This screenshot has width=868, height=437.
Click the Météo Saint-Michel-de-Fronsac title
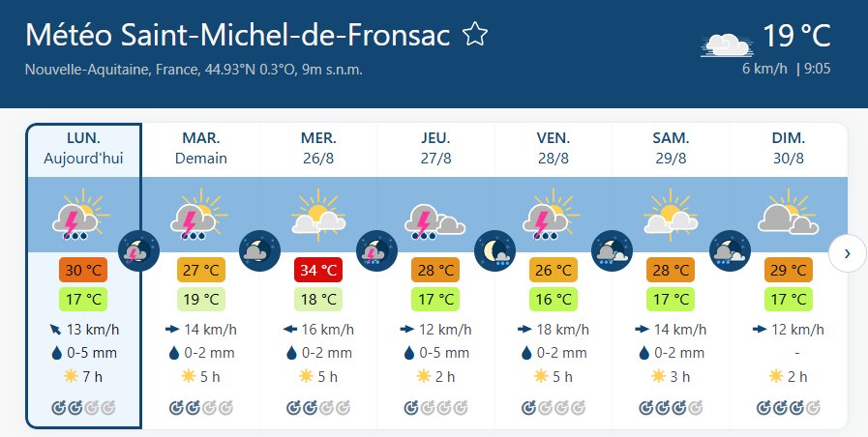(x=237, y=35)
